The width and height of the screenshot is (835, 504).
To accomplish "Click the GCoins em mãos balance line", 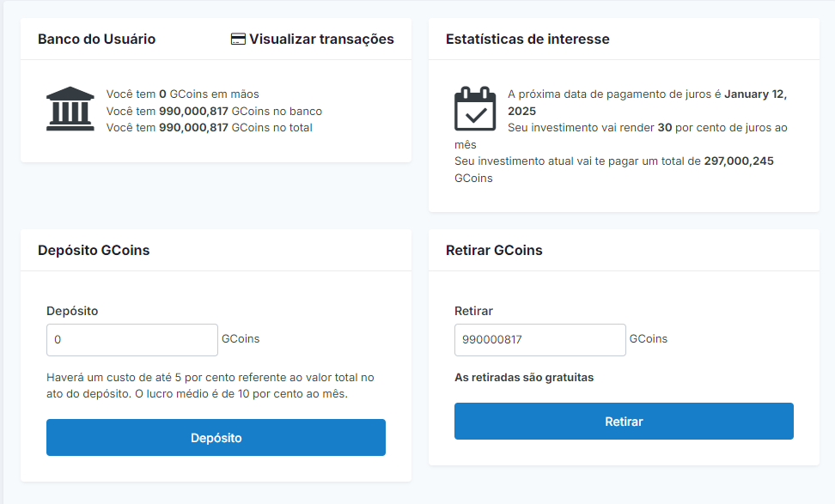I will tap(182, 94).
